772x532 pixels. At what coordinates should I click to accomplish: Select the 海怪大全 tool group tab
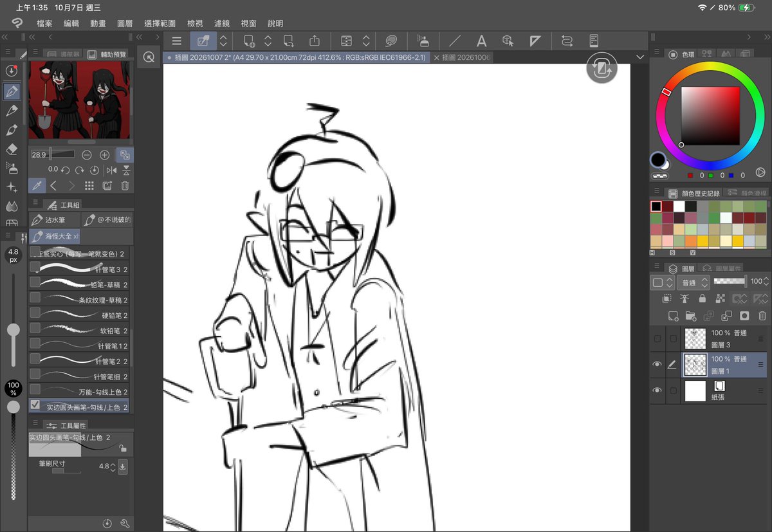tap(55, 236)
